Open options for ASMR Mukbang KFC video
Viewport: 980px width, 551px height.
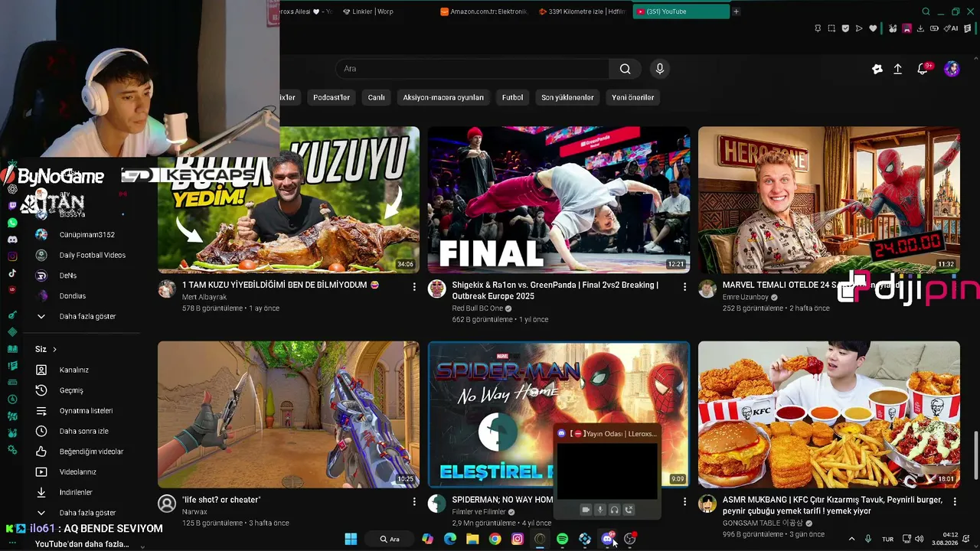tap(955, 501)
